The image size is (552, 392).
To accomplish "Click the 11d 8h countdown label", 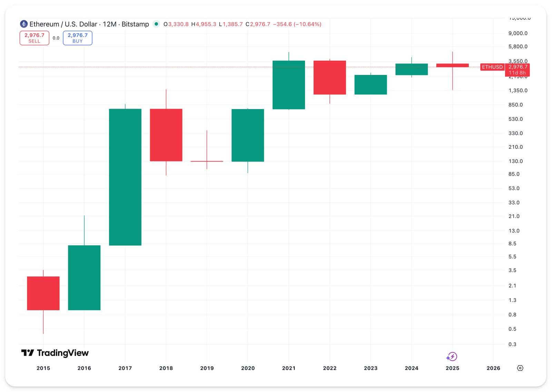I will click(x=517, y=73).
